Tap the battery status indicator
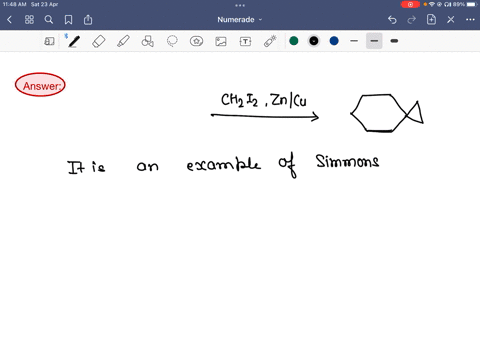This screenshot has width=480, height=360. pos(472,4)
